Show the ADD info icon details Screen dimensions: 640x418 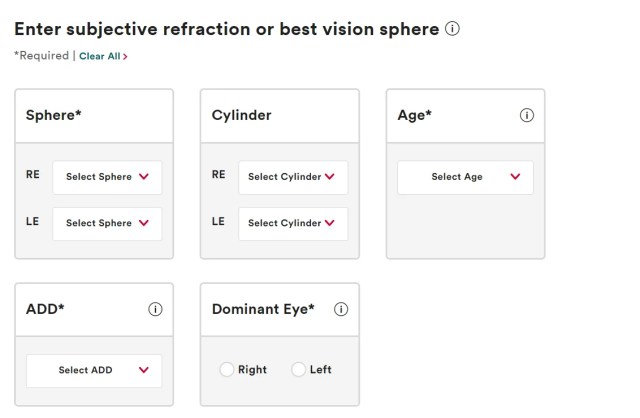pyautogui.click(x=155, y=310)
